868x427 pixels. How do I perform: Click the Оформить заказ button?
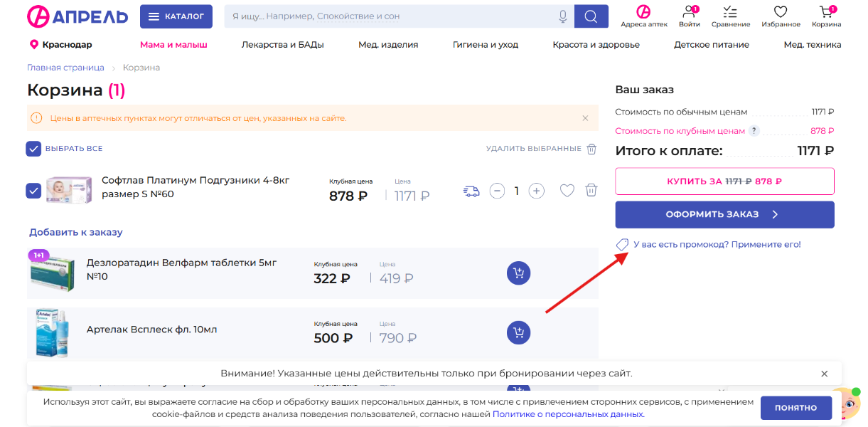[x=724, y=214]
